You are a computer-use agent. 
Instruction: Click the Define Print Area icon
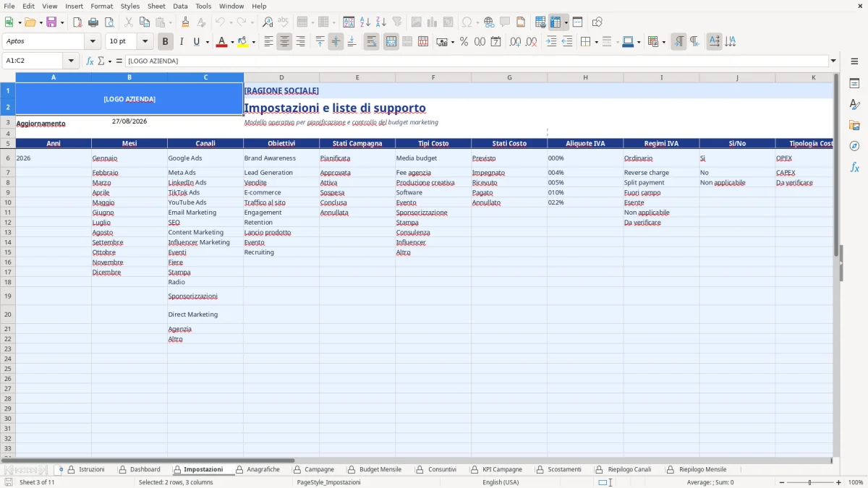tap(540, 22)
